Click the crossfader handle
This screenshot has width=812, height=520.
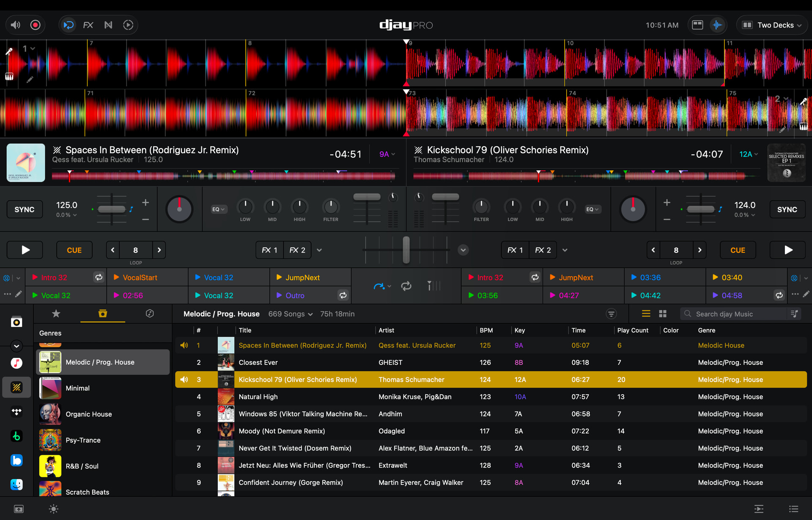tap(406, 250)
